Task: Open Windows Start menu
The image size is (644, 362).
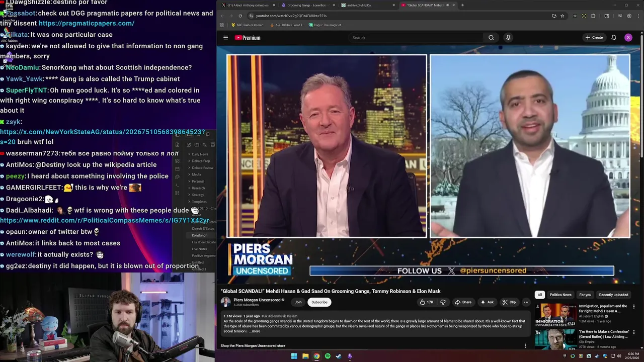Action: pyautogui.click(x=294, y=356)
